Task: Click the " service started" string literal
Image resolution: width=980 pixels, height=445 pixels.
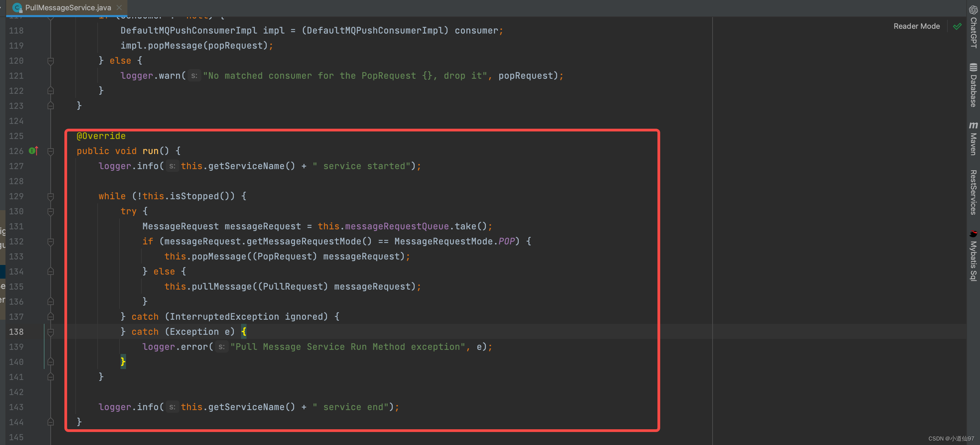Action: (361, 166)
